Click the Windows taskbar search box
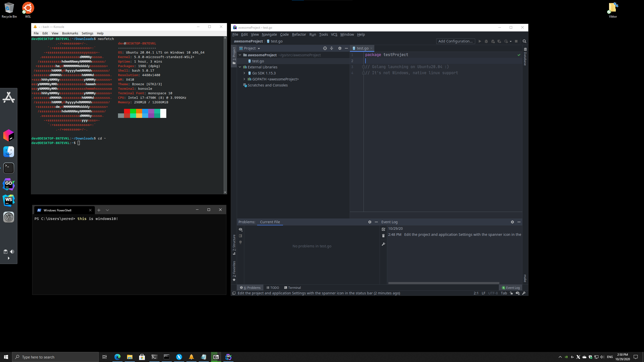The width and height of the screenshot is (644, 362). 55,357
